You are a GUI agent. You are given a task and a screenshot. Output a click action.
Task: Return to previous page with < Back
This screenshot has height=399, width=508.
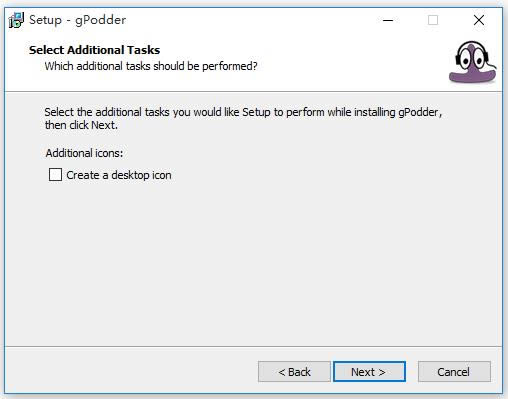coord(294,372)
